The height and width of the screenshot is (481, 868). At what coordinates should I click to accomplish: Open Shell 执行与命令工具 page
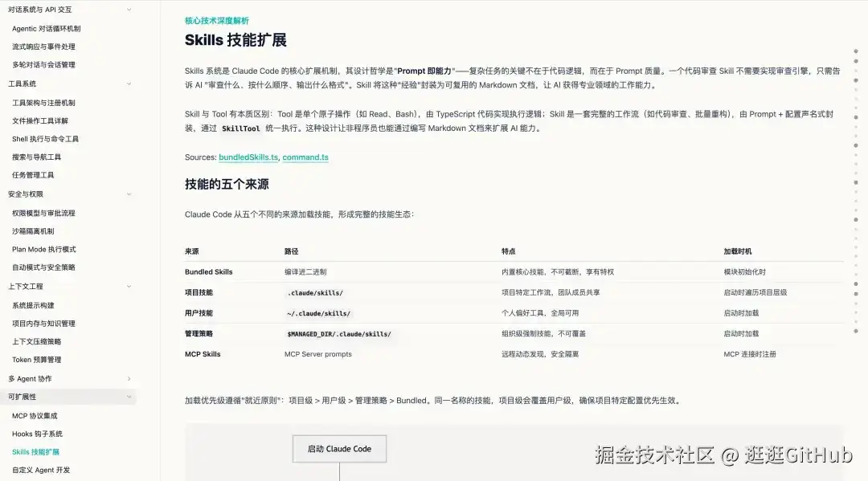pos(45,139)
